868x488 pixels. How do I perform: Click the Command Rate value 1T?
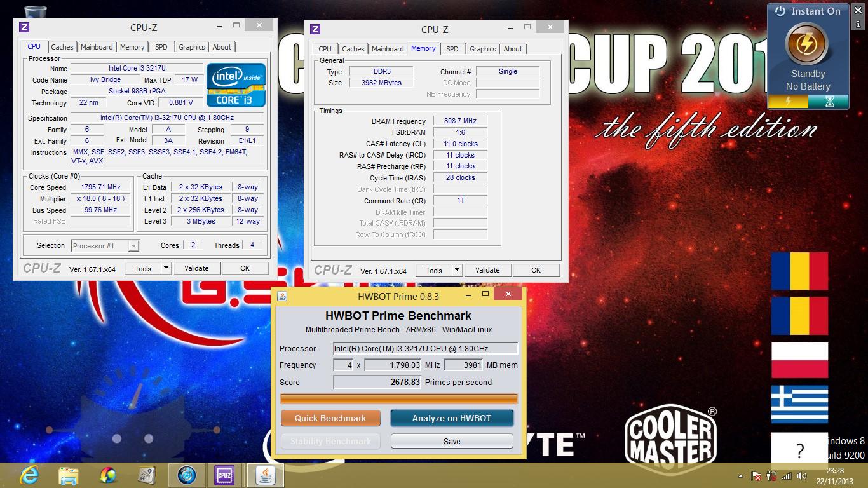[460, 200]
